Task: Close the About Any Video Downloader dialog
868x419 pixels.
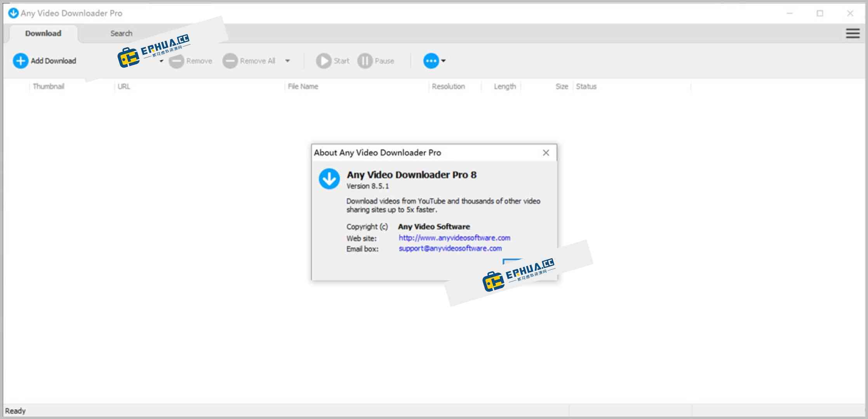Action: click(x=546, y=152)
